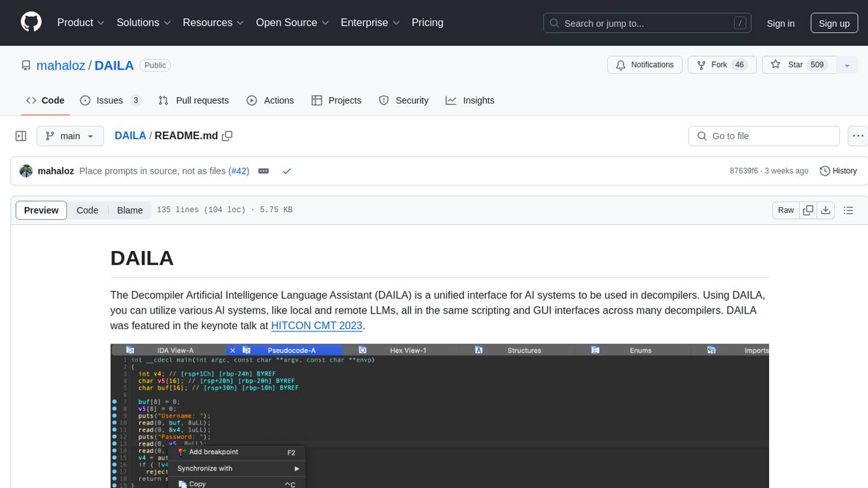868x488 pixels.
Task: Open the Insights tab
Action: tap(470, 100)
